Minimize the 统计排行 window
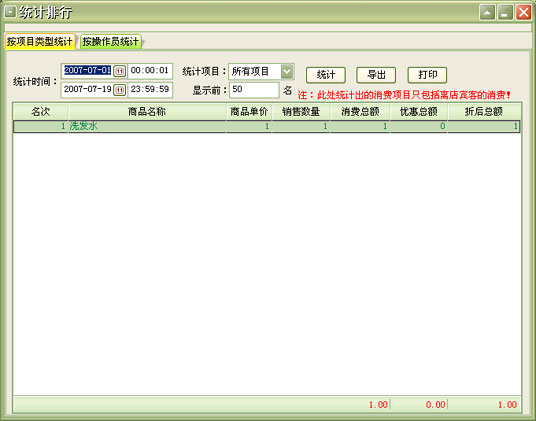This screenshot has height=421, width=536. [505, 13]
